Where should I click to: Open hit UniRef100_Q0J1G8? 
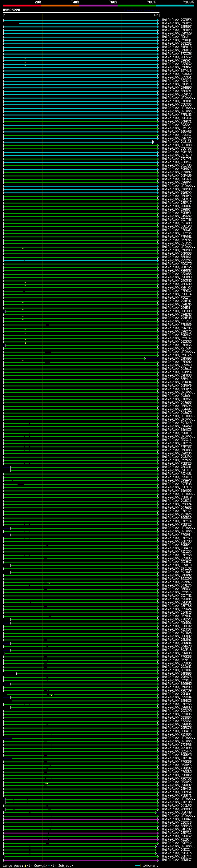tap(176, 142)
